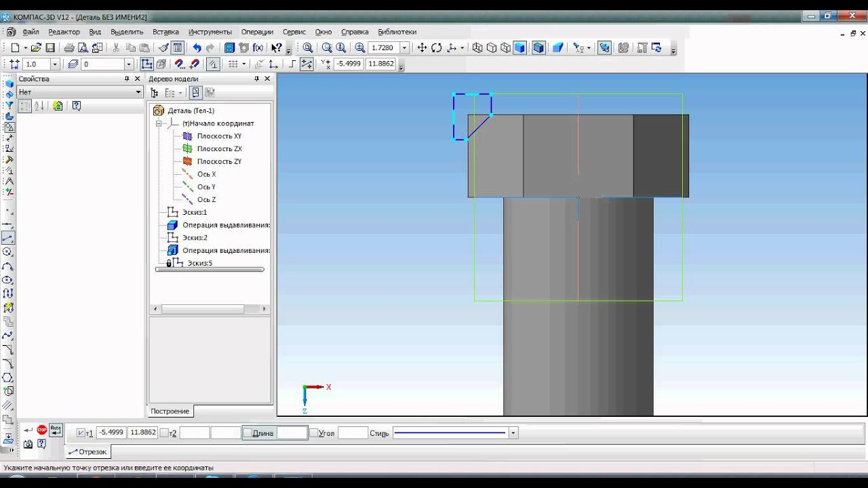Image resolution: width=868 pixels, height=488 pixels.
Task: Open the view scale 1.0 dropdown
Action: pos(55,64)
